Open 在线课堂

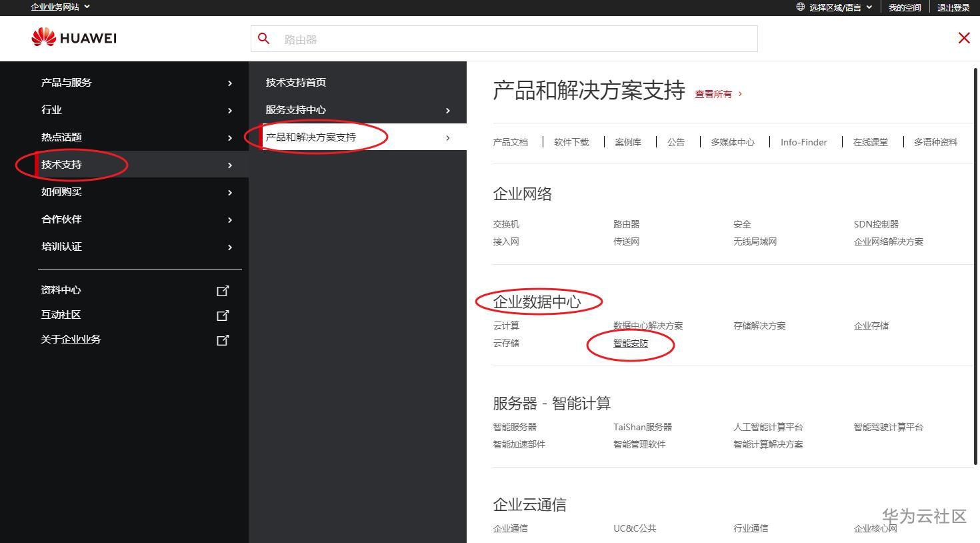(x=871, y=142)
